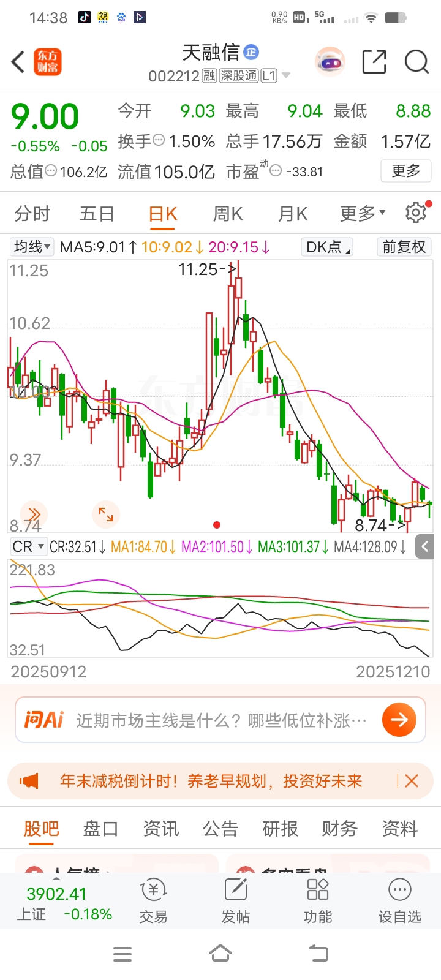The width and height of the screenshot is (441, 980).
Task: Open the 盘口 tab
Action: coord(100,828)
